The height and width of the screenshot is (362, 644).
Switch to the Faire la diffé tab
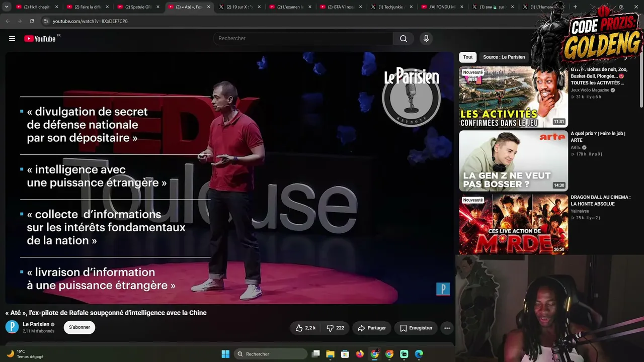pos(88,7)
